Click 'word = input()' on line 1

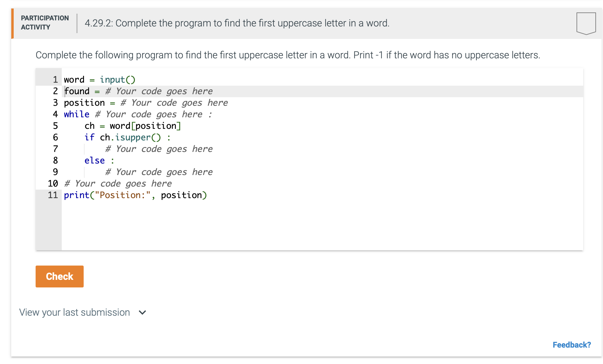pos(99,79)
